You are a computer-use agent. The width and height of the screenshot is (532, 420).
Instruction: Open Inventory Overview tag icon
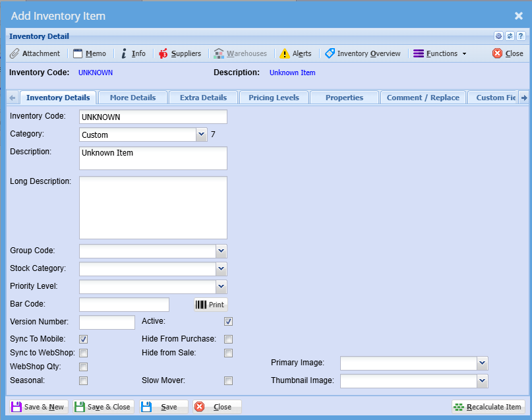330,53
